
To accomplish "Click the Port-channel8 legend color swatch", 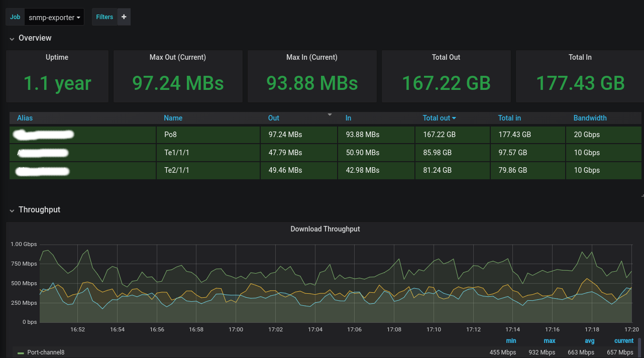I will coord(21,352).
